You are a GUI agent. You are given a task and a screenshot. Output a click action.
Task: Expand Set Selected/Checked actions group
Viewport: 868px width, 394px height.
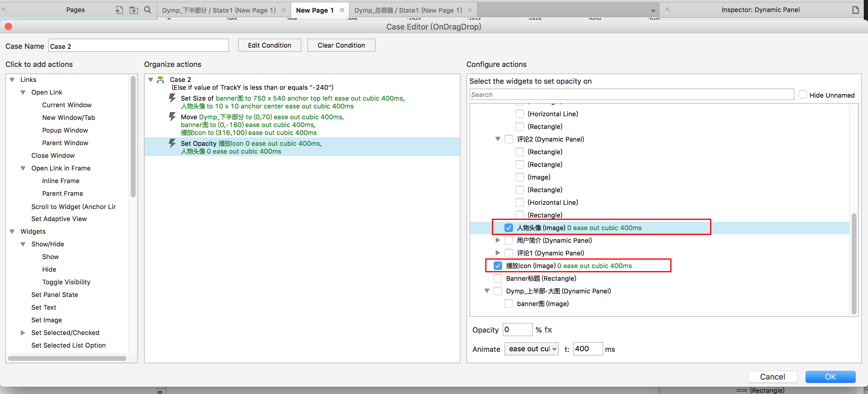pyautogui.click(x=23, y=333)
